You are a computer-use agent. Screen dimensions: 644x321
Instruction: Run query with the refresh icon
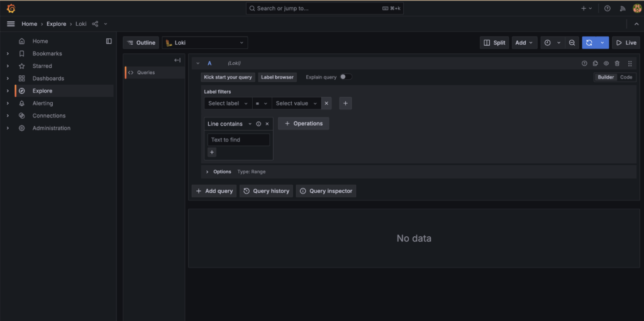coord(589,43)
